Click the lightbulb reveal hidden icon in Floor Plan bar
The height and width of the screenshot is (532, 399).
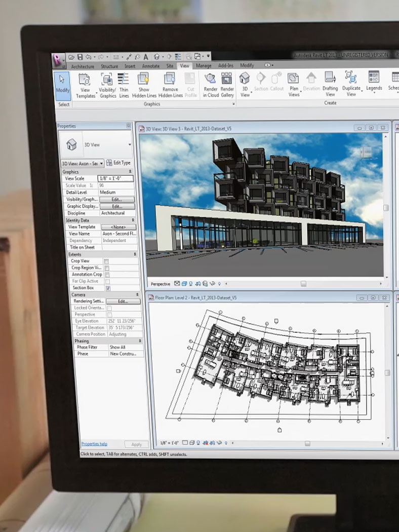coord(226,443)
